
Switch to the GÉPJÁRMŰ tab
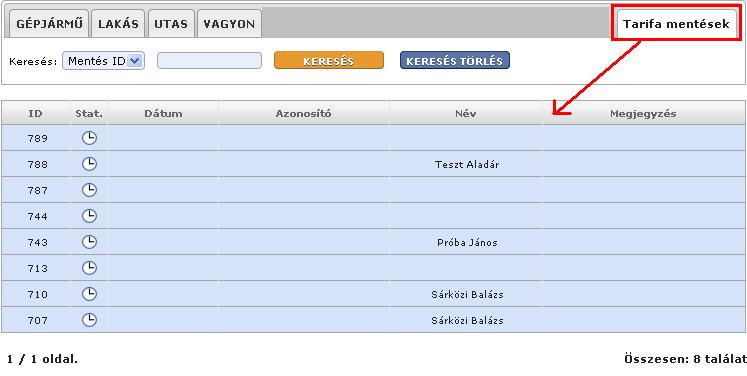[46, 24]
